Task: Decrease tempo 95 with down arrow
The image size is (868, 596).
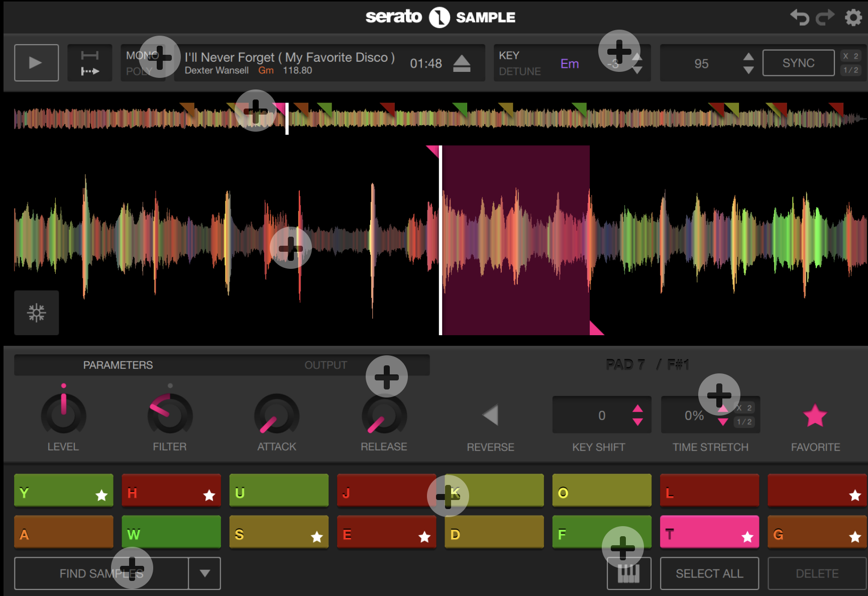Action: pos(748,70)
